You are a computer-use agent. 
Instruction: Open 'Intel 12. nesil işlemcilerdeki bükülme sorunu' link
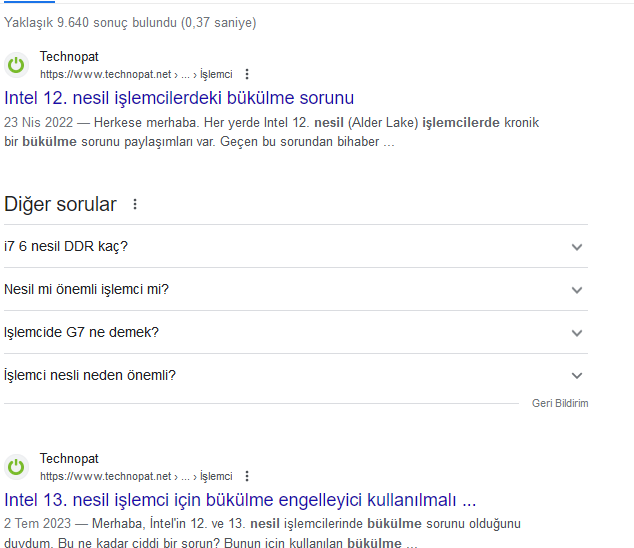(x=179, y=98)
